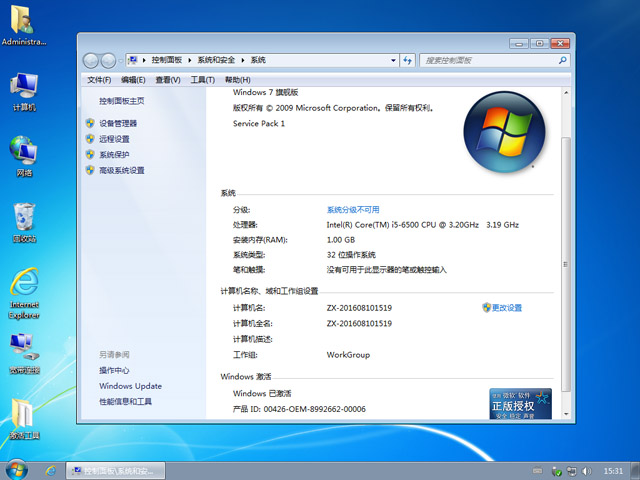Open 设备管理器 from the sidebar
This screenshot has height=480, width=640.
click(118, 123)
